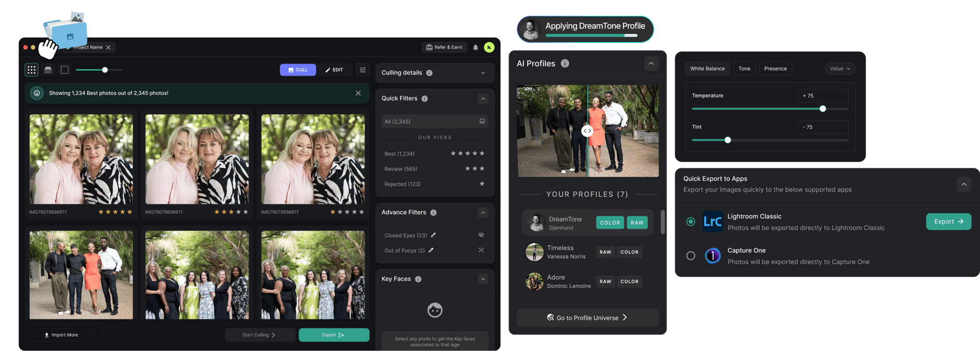Open the Value dropdown
This screenshot has height=351, width=980.
pos(840,69)
